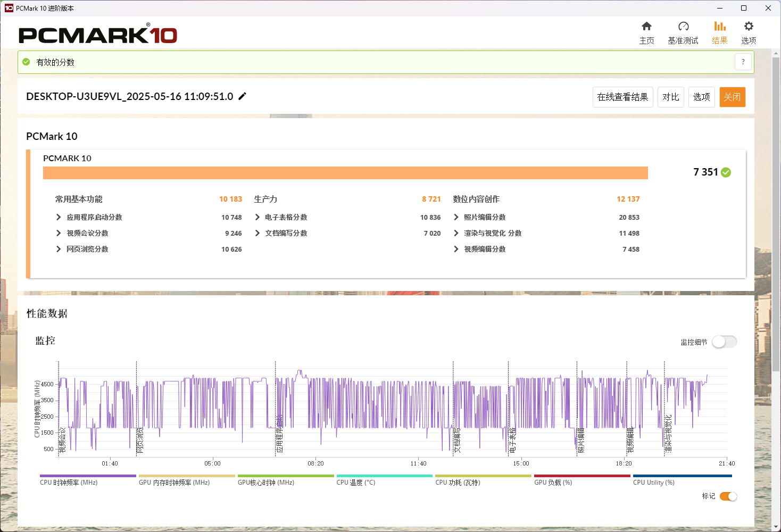Click the pencil icon to rename the result
This screenshot has width=781, height=532.
pos(242,96)
